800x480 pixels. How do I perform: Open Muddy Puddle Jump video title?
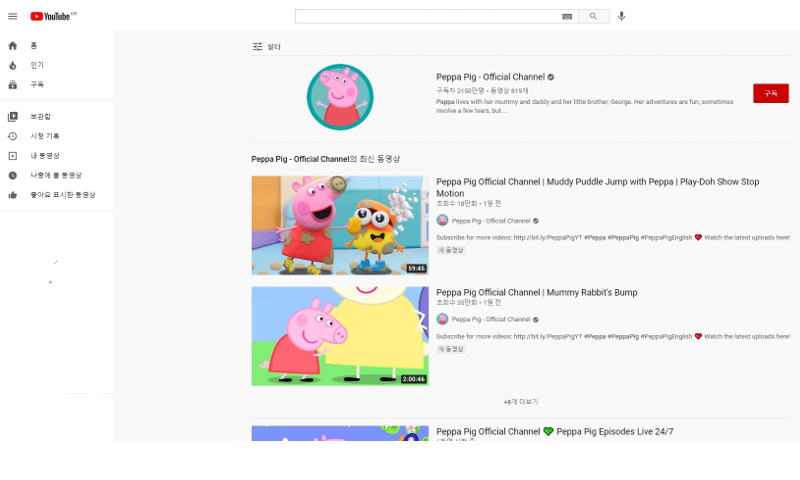(x=597, y=187)
